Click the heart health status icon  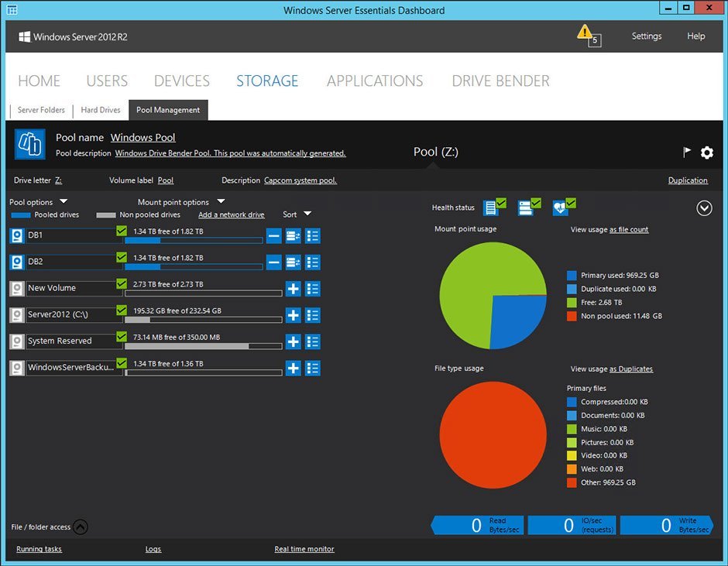tap(564, 206)
